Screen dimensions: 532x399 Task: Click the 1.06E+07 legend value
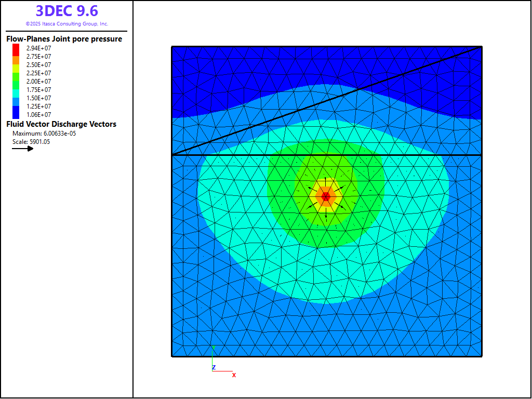(38, 115)
